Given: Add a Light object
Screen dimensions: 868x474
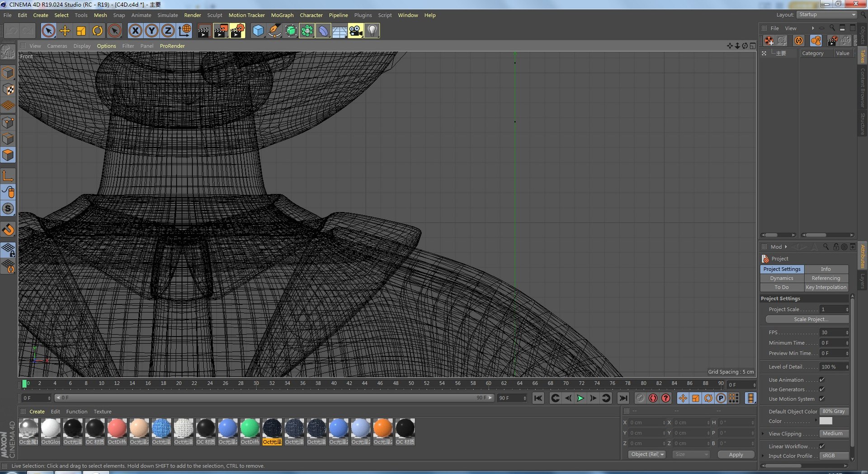Looking at the screenshot, I should [x=372, y=31].
